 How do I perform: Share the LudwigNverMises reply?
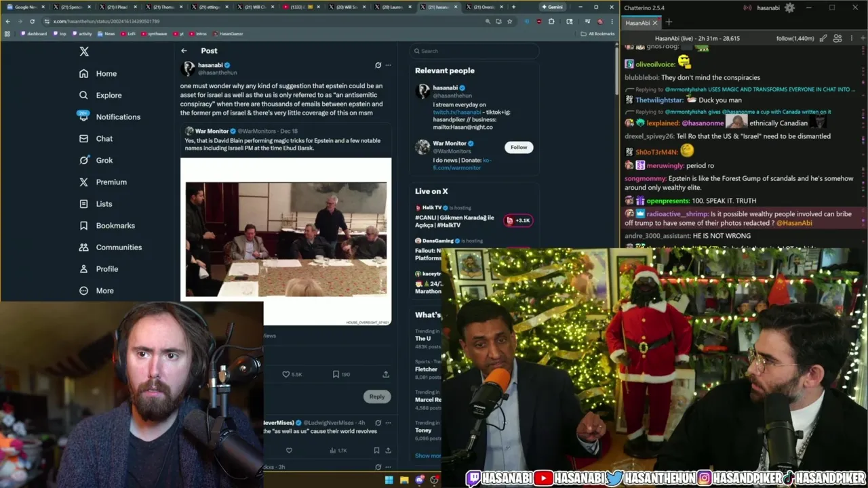388,450
